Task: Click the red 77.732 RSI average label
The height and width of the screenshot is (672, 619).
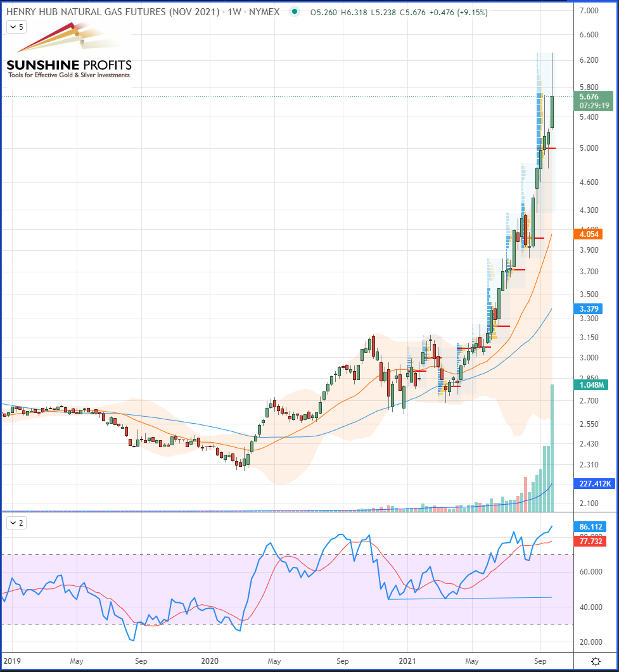Action: 590,542
